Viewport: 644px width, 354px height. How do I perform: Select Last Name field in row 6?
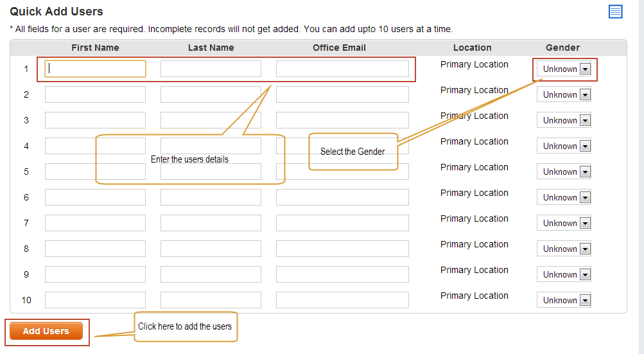coord(211,197)
